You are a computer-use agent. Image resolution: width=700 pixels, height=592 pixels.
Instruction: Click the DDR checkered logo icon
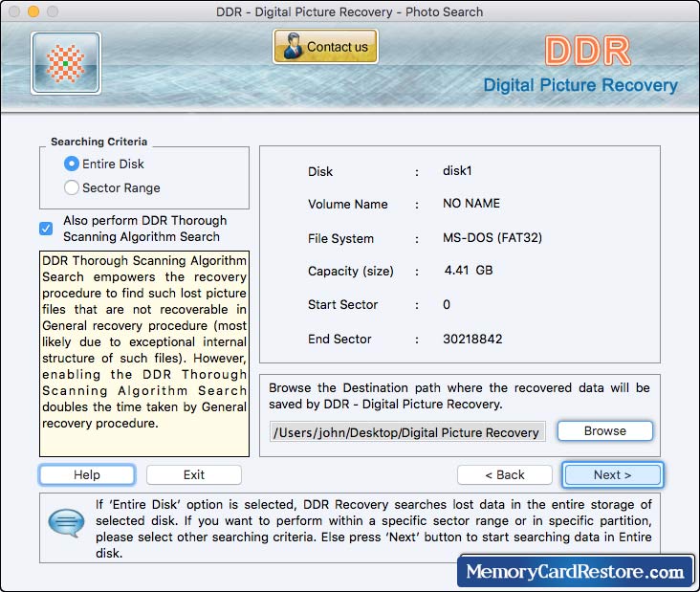[66, 63]
